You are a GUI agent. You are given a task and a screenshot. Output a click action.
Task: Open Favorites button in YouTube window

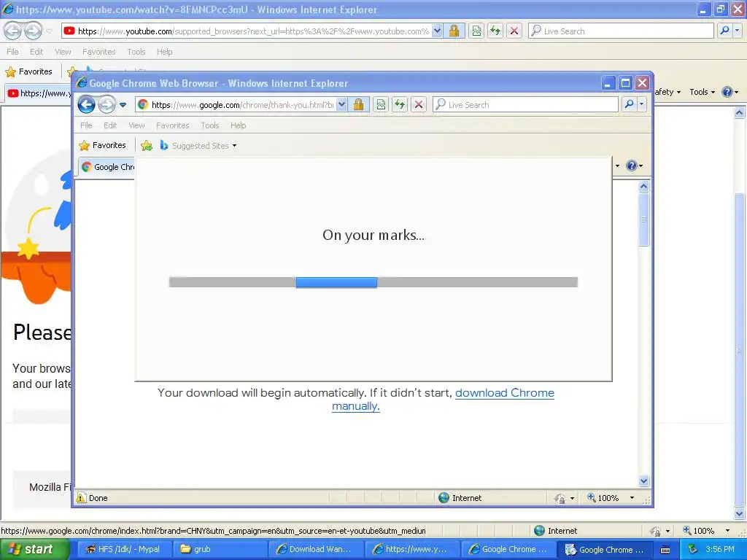click(28, 71)
